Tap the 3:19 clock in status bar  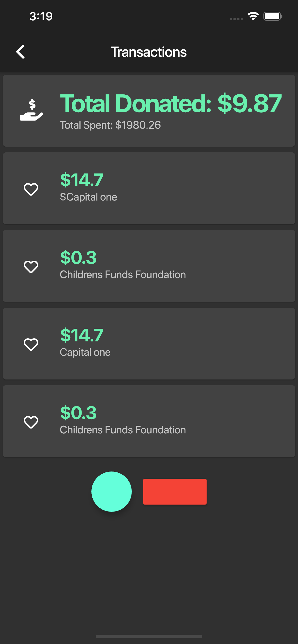(41, 17)
